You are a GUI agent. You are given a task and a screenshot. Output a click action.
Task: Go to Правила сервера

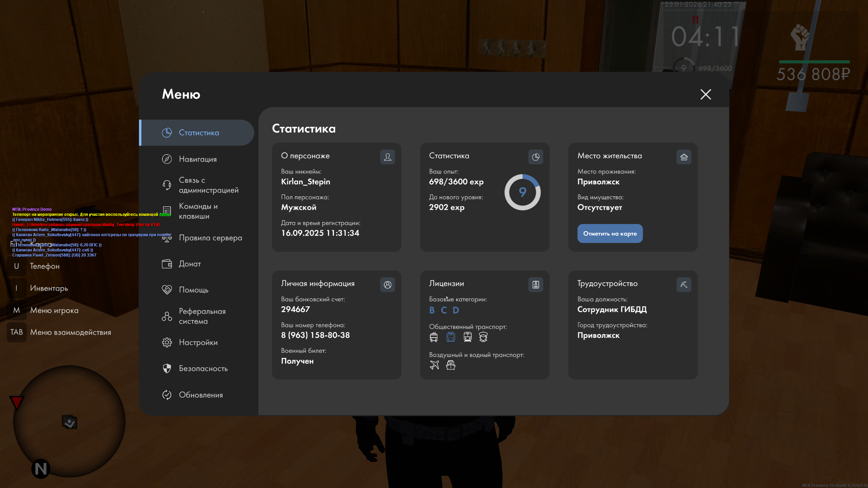[210, 238]
